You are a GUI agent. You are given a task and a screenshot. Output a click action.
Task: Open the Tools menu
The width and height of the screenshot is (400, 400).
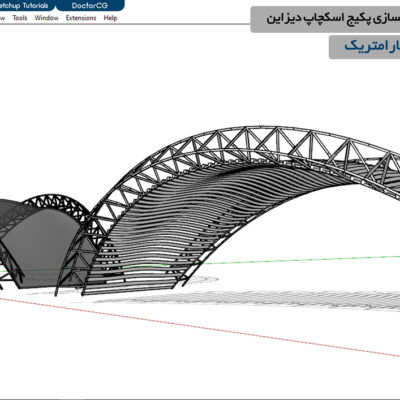point(20,18)
